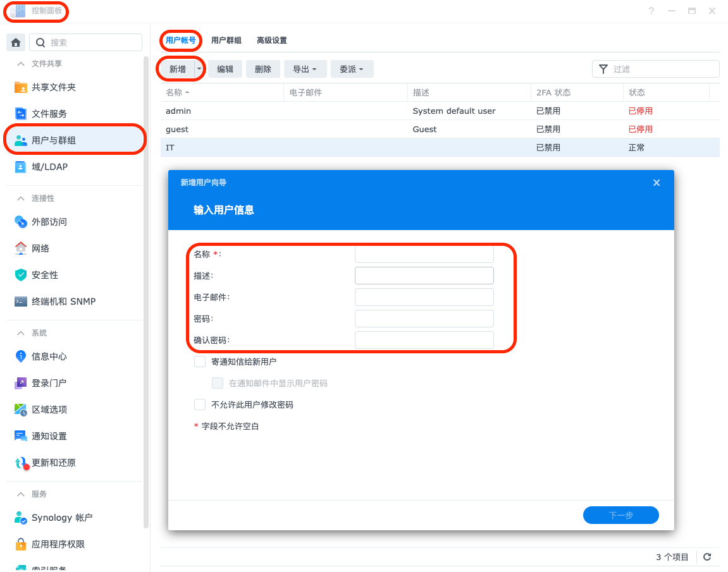Open File Services (文件服务) icon
The height and width of the screenshot is (572, 728).
(x=21, y=114)
